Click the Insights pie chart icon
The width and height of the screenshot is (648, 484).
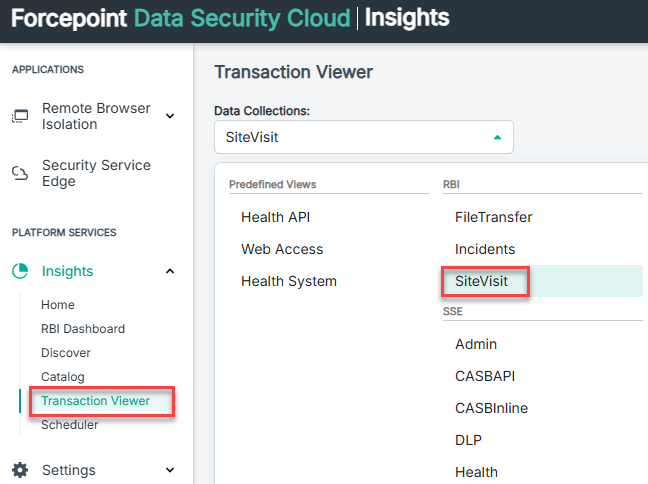click(x=20, y=271)
